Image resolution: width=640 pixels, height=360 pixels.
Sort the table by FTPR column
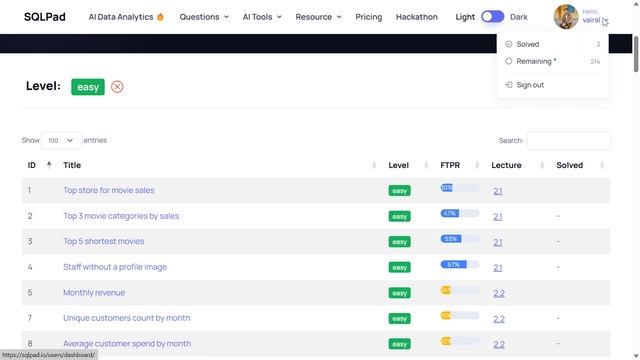460,165
